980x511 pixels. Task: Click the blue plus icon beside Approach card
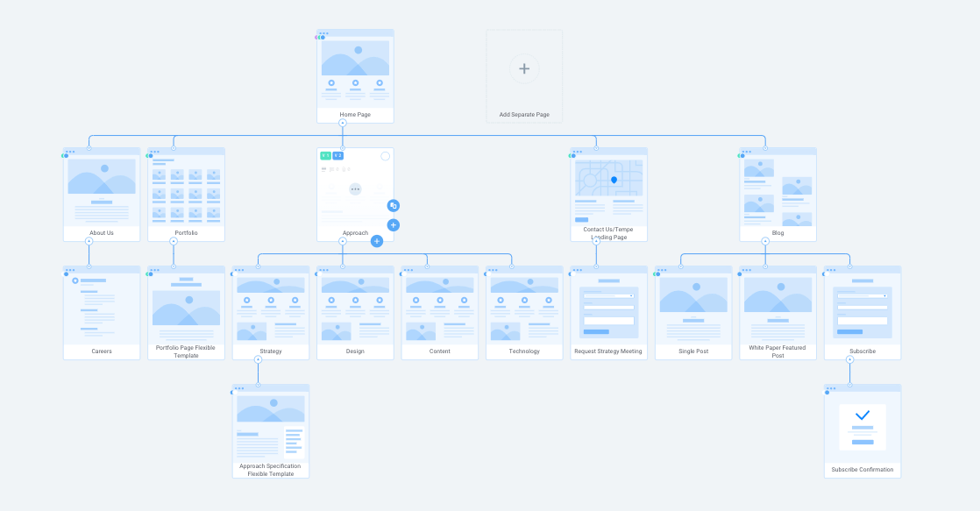pyautogui.click(x=393, y=224)
